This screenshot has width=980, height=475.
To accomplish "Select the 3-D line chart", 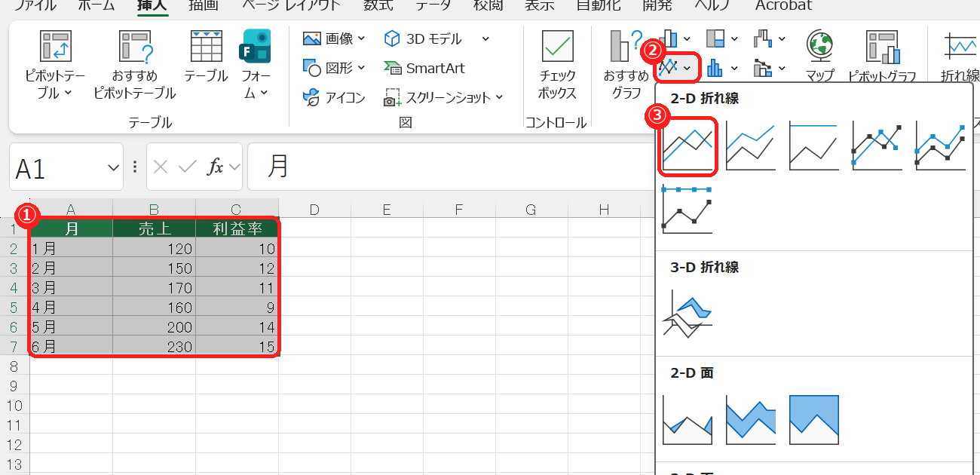I will click(x=688, y=314).
